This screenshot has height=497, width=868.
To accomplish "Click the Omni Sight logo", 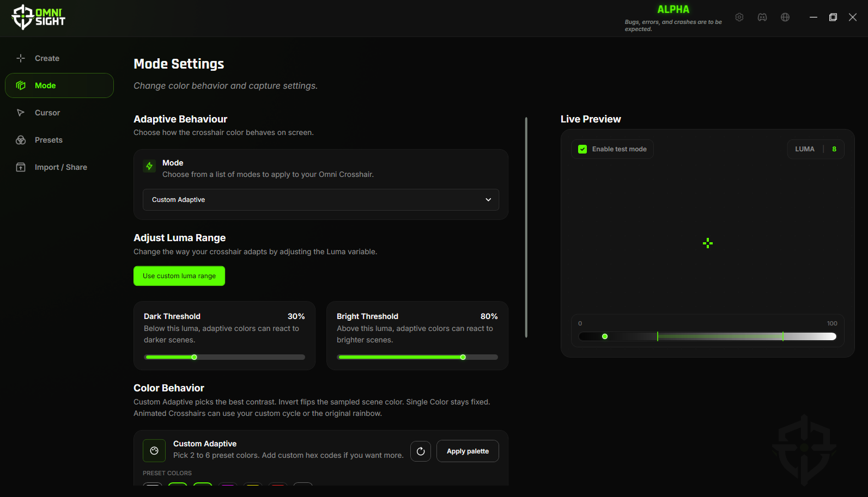I will click(38, 17).
